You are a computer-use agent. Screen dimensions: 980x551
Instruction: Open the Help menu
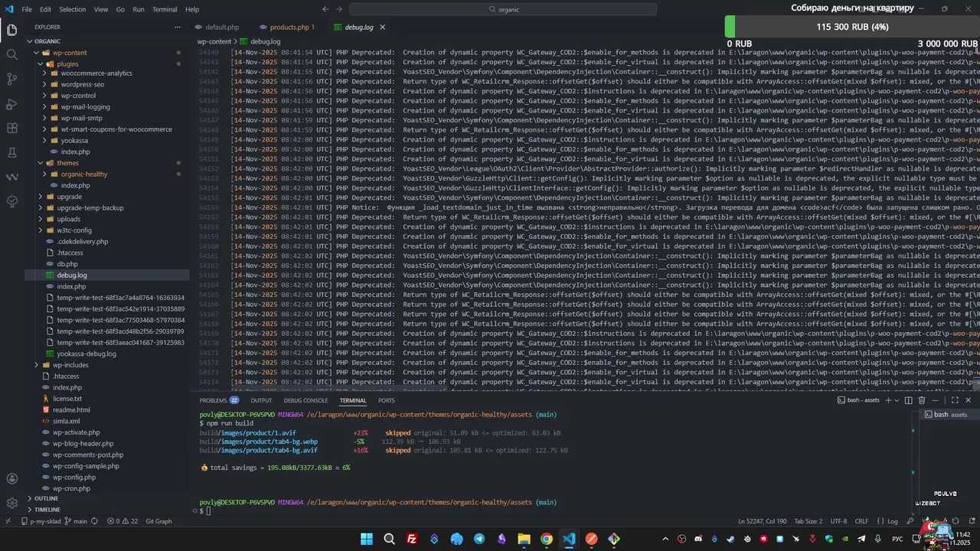tap(192, 9)
